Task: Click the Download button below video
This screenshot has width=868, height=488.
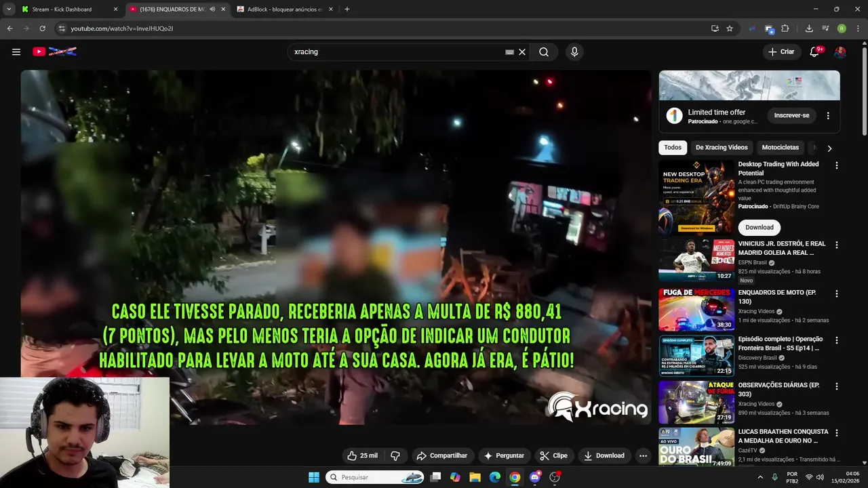Action: [604, 455]
